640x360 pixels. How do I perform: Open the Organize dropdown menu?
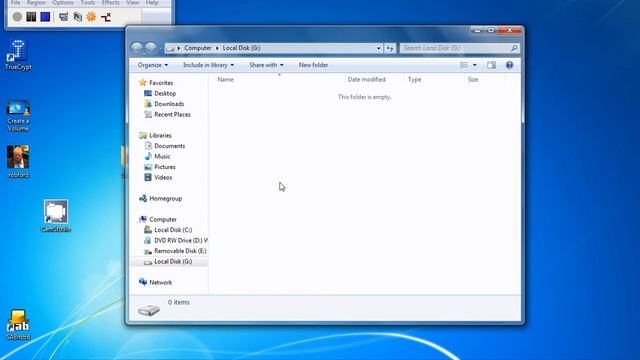(153, 65)
